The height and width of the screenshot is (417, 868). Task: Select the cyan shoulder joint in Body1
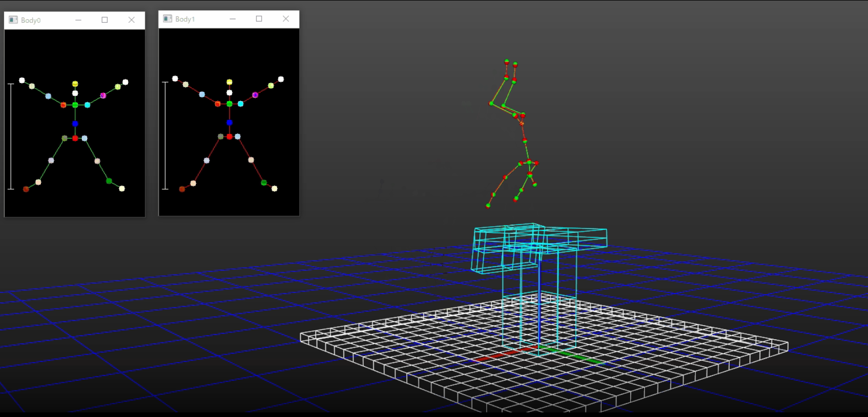click(x=240, y=104)
